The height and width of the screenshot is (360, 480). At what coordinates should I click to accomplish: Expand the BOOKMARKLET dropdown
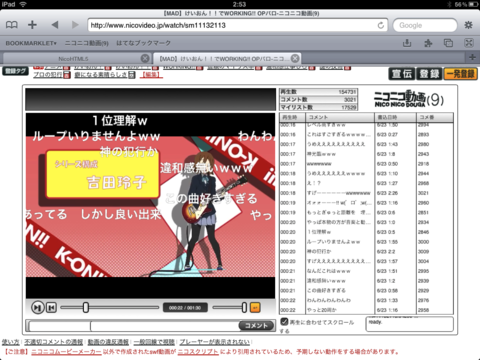tap(31, 43)
